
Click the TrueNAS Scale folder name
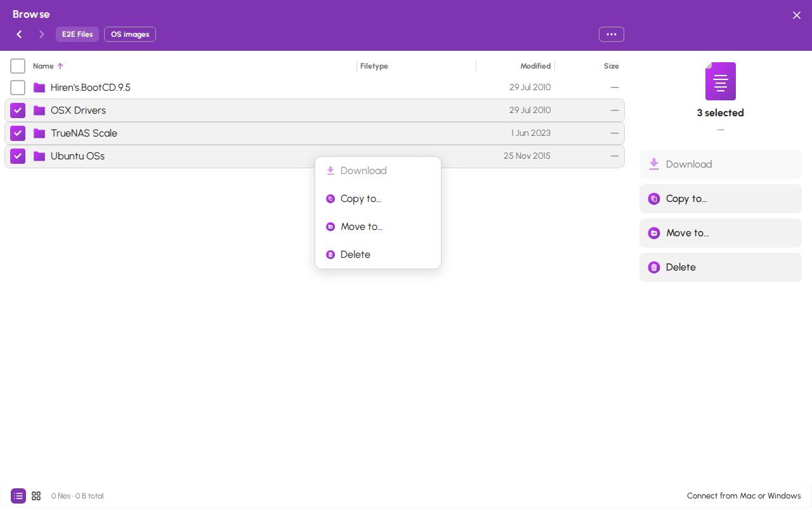point(84,133)
